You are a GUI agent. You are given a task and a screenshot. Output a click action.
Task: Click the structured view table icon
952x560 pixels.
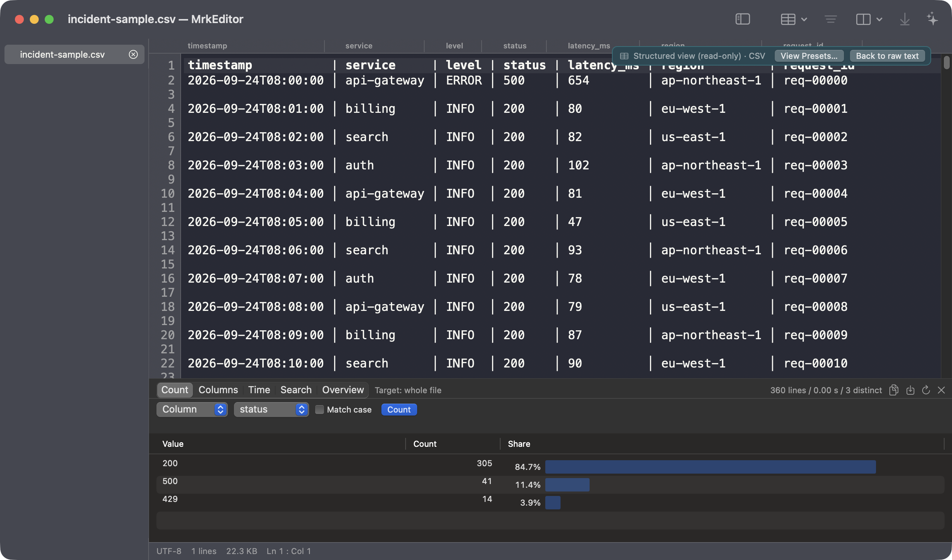624,56
